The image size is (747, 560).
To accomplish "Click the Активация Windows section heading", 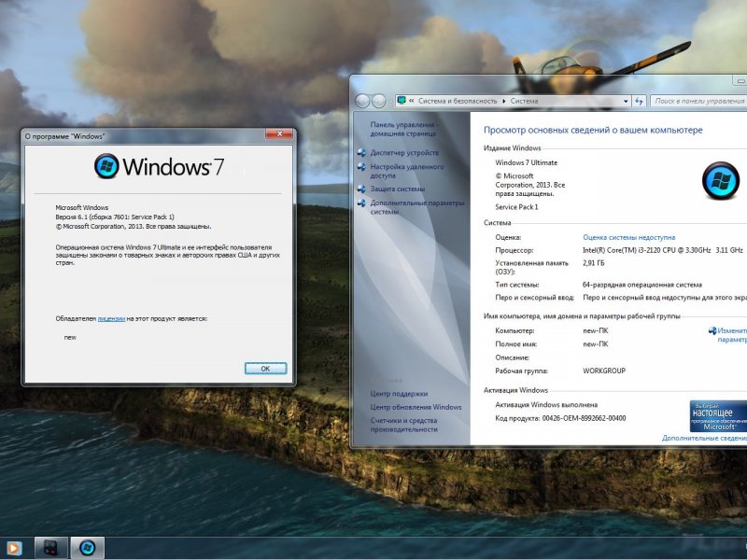I will 515,390.
